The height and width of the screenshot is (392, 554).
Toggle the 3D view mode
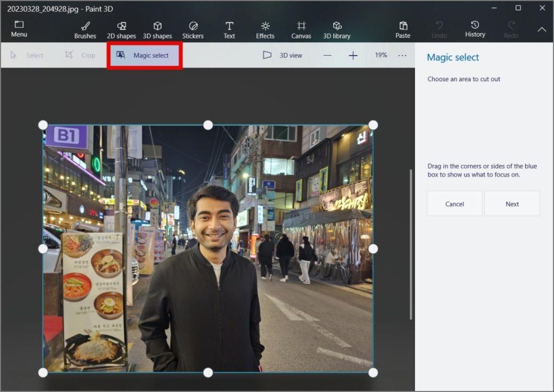[282, 55]
